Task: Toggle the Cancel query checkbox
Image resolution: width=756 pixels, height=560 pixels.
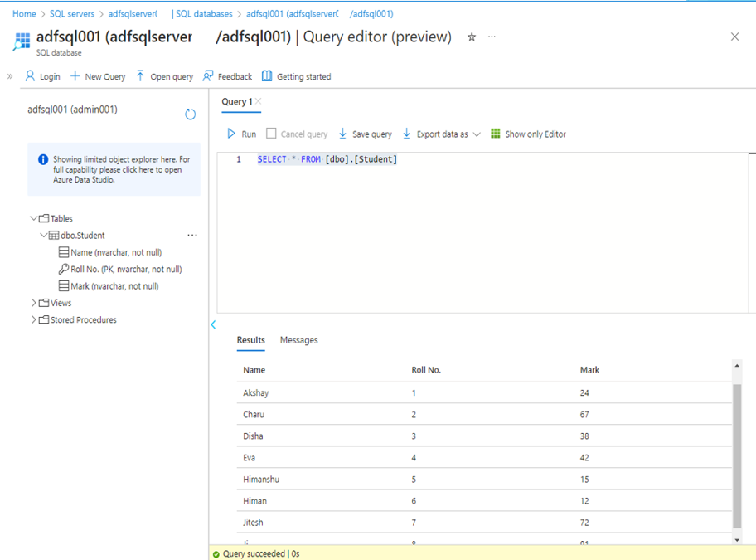Action: (271, 134)
